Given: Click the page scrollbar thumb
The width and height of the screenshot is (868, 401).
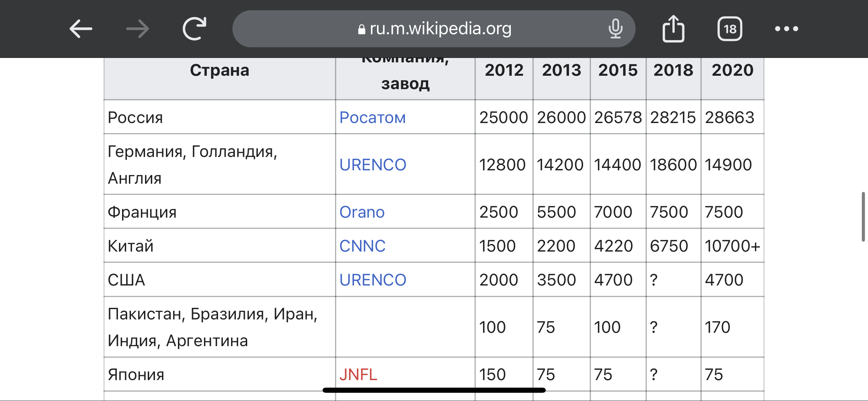Looking at the screenshot, I should 863,217.
